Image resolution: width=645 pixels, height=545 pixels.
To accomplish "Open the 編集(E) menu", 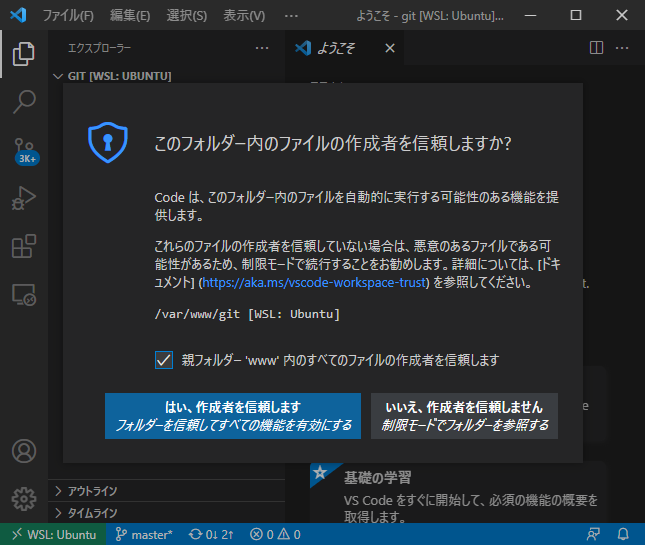I will (130, 16).
